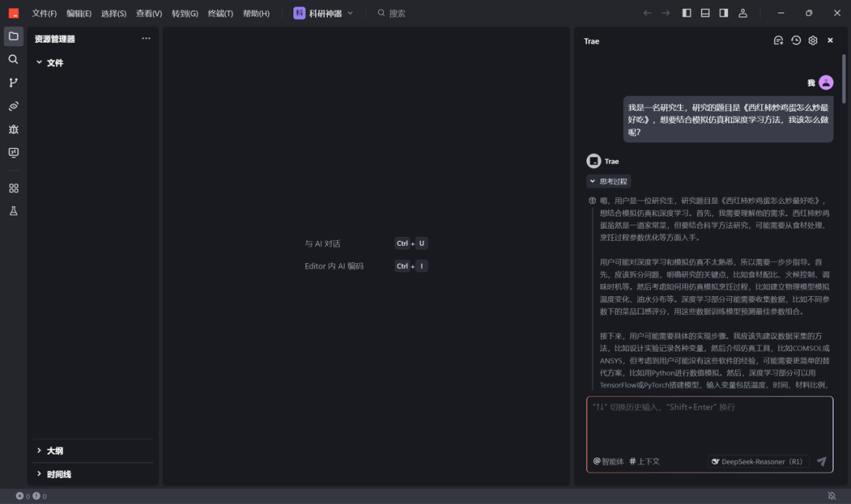This screenshot has width=851, height=504.
Task: Click the 资源管理器 panel title
Action: pos(55,39)
